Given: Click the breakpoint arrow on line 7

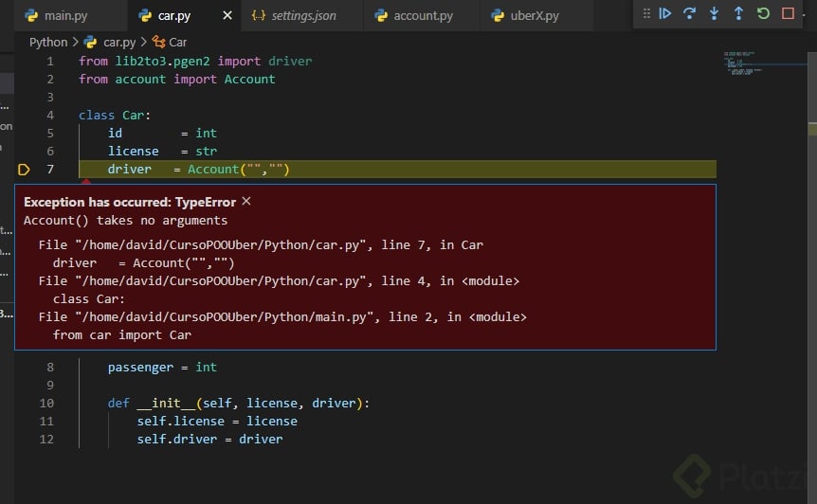Looking at the screenshot, I should pos(25,170).
